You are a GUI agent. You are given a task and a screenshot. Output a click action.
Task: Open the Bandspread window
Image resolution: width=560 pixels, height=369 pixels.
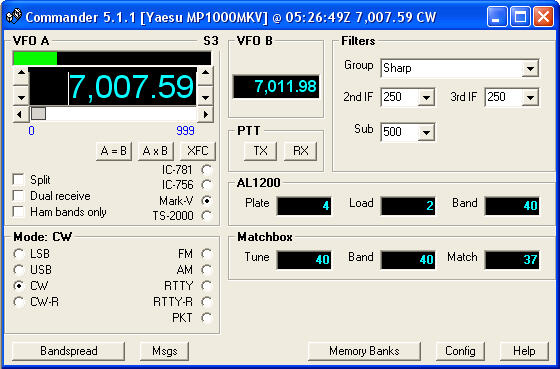tap(69, 351)
